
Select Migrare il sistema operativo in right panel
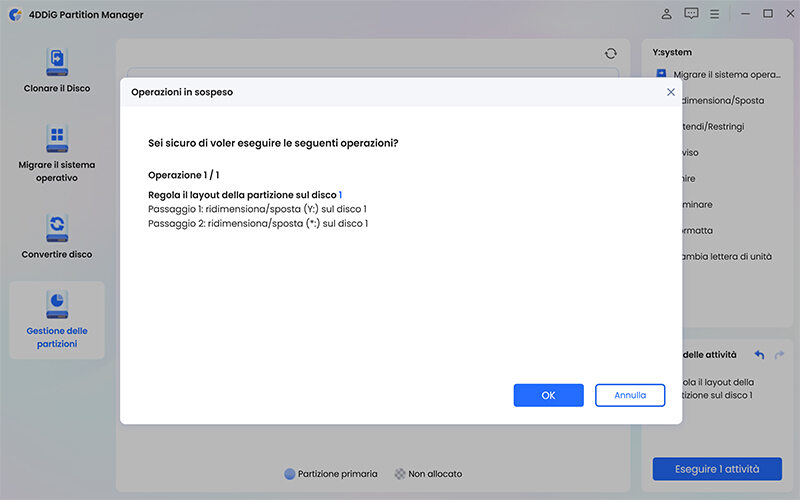click(x=725, y=75)
